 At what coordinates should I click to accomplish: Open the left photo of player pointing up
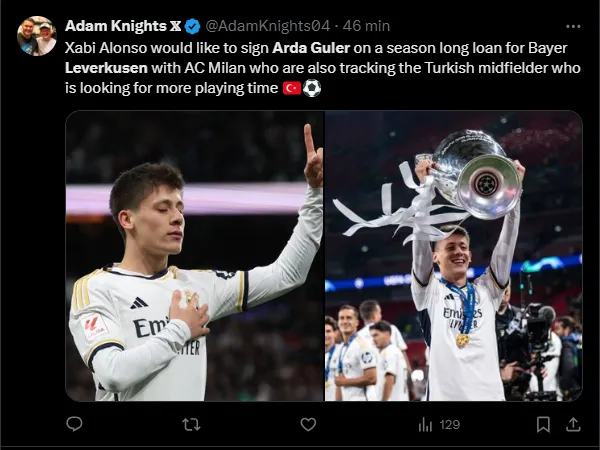(194, 255)
